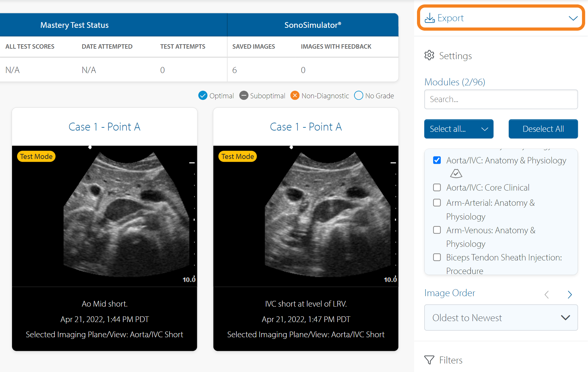Click the Settings gear icon

[x=429, y=55]
